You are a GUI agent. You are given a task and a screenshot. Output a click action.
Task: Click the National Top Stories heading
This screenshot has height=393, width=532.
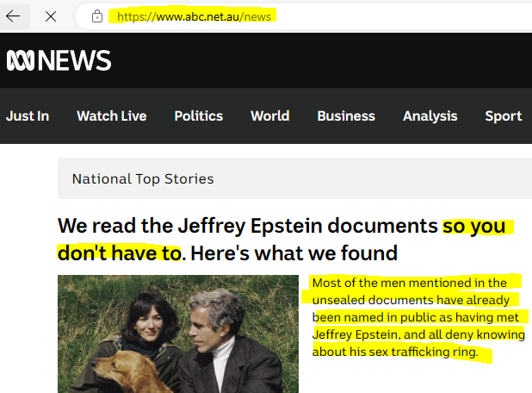[x=143, y=179]
